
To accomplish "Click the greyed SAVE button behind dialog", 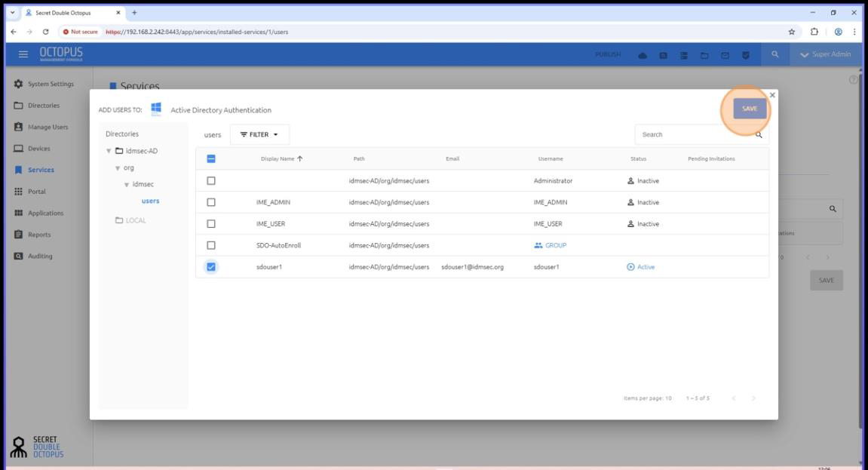I will (826, 281).
